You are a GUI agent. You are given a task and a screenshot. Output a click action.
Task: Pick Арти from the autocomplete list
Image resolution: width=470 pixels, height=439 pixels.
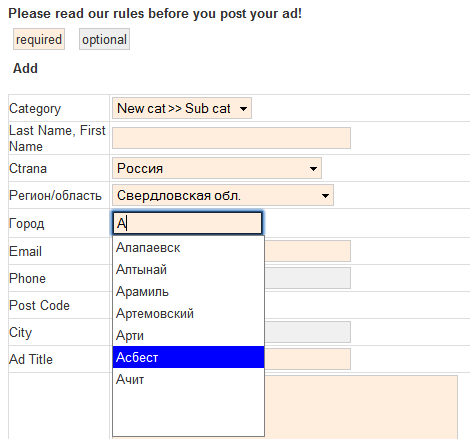188,335
